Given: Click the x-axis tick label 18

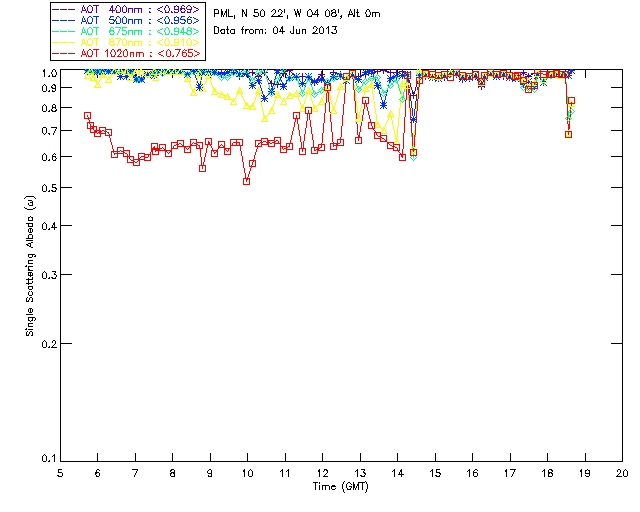Looking at the screenshot, I should pyautogui.click(x=547, y=473).
